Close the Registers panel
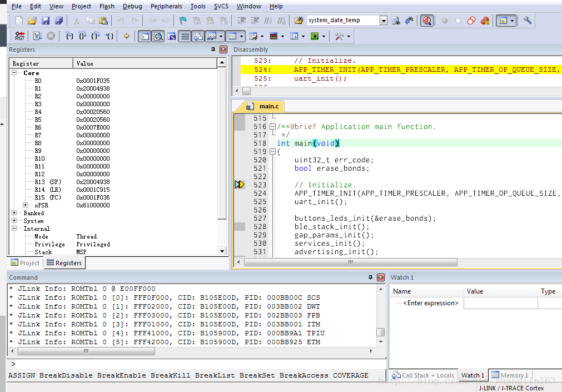The height and width of the screenshot is (392, 562). point(223,49)
